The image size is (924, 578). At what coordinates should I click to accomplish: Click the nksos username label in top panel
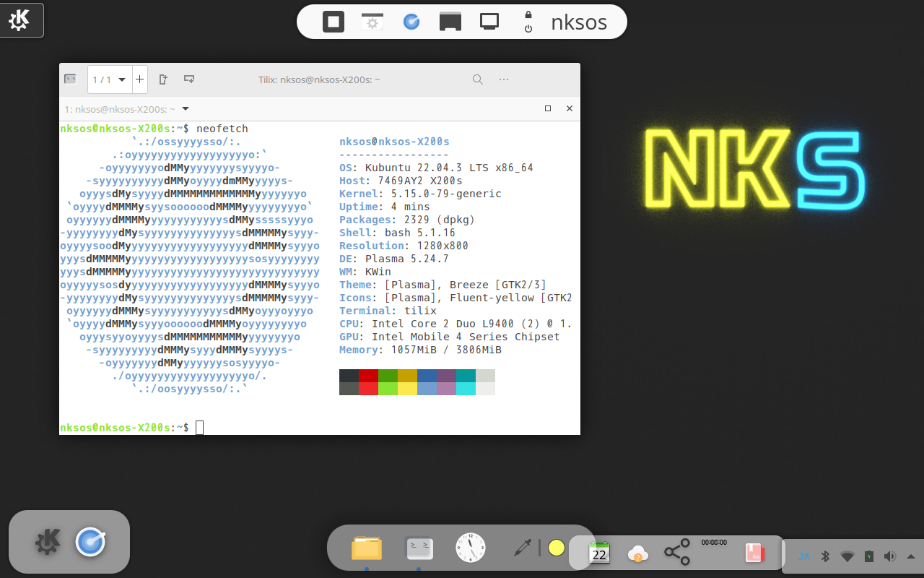pyautogui.click(x=579, y=22)
